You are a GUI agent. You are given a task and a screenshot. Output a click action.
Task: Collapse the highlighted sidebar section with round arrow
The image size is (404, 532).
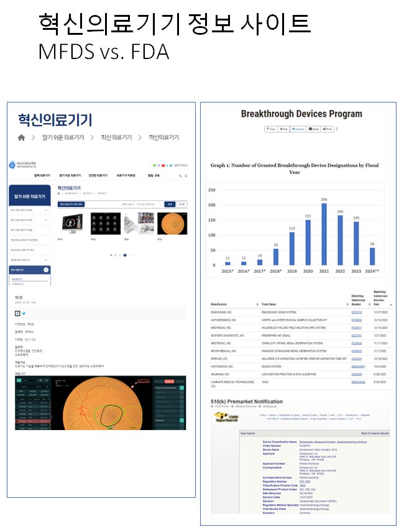(46, 270)
